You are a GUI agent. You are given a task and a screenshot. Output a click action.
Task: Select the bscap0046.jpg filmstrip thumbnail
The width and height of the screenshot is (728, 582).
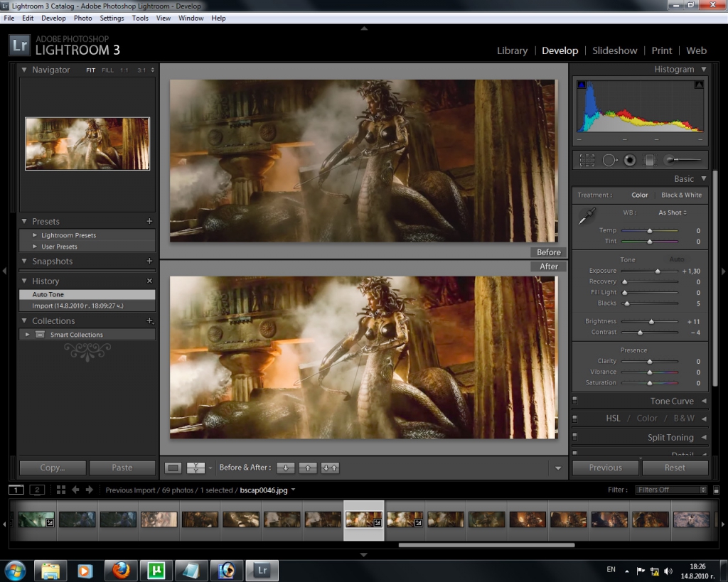(x=364, y=519)
